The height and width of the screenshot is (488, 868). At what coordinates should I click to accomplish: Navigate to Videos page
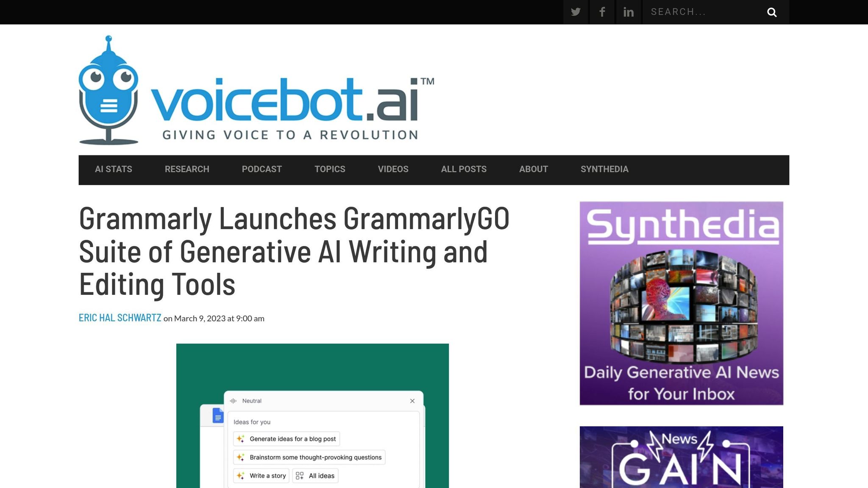tap(393, 169)
